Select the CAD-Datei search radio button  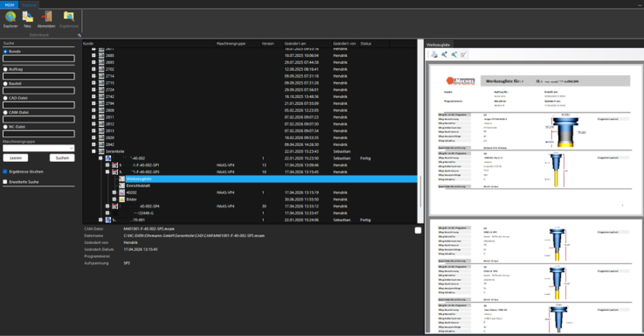tap(5, 98)
